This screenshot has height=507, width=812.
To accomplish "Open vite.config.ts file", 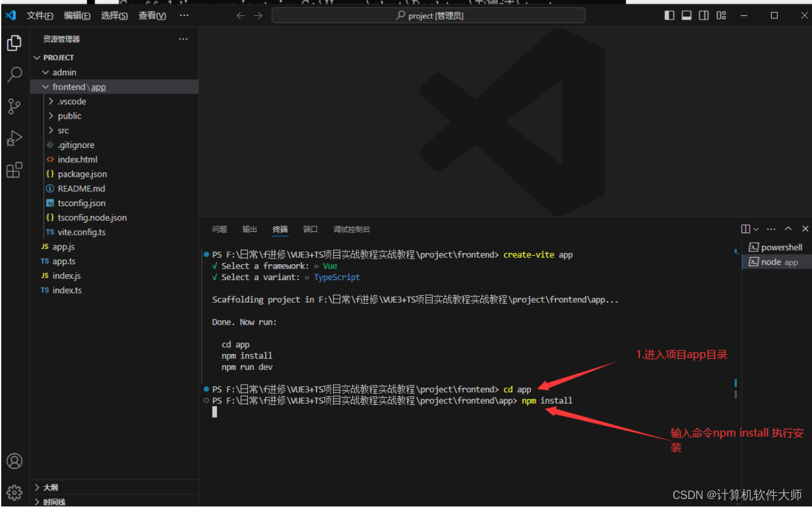I will pyautogui.click(x=114, y=232).
